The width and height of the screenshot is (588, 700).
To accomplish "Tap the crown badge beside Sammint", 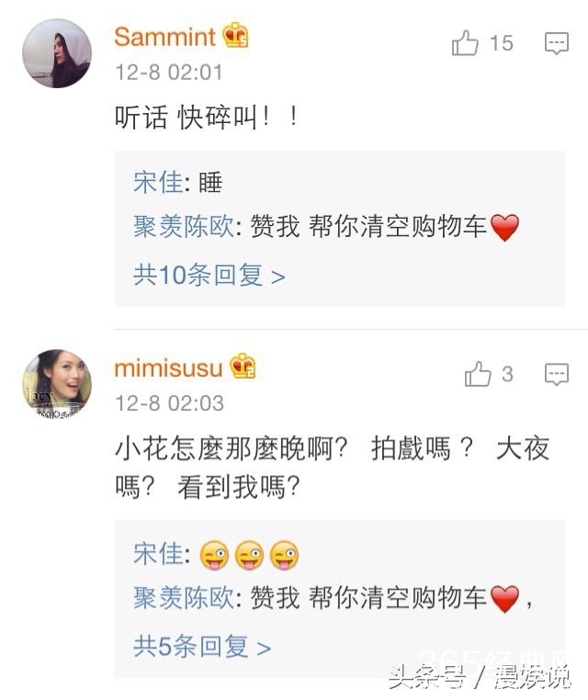I will point(235,36).
